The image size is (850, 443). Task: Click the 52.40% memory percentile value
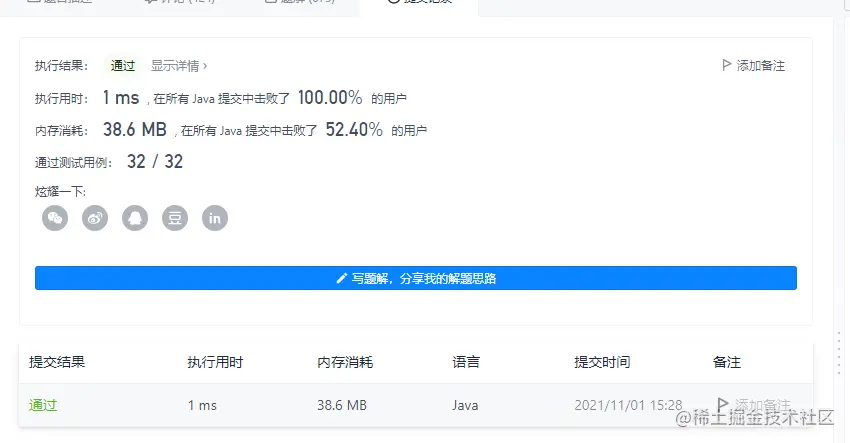coord(354,130)
